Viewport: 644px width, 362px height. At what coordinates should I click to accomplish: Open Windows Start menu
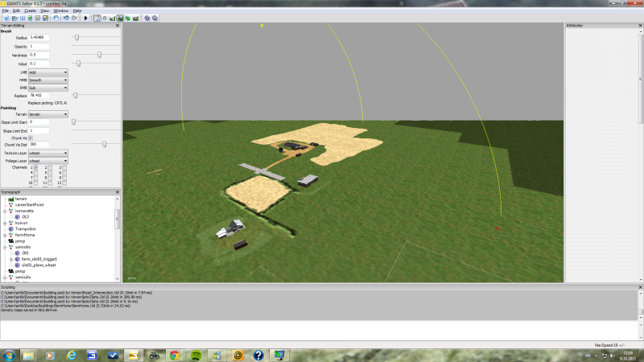click(9, 355)
